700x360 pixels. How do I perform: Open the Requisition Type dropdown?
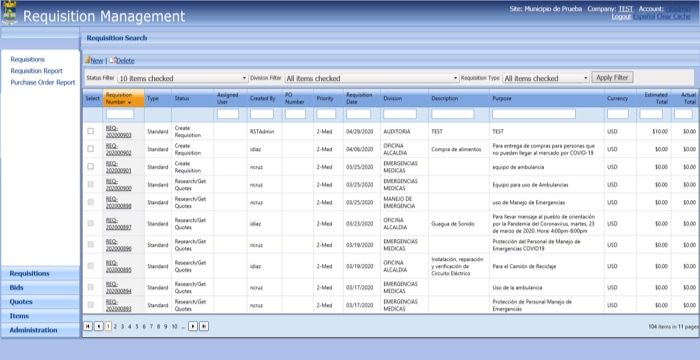pos(546,78)
